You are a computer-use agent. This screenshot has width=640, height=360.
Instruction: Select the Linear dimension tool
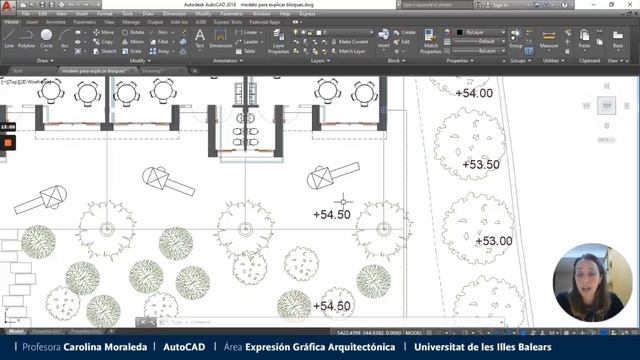click(246, 32)
